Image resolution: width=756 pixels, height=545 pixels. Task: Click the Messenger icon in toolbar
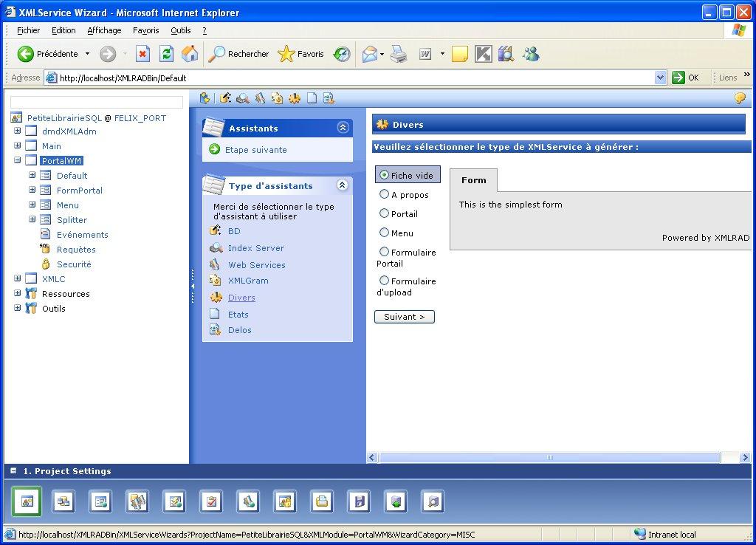530,54
